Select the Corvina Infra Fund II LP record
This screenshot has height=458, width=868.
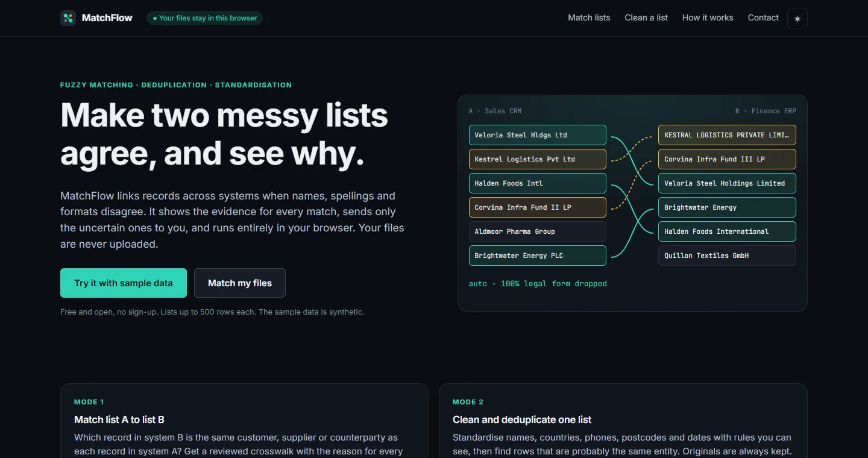click(x=538, y=207)
